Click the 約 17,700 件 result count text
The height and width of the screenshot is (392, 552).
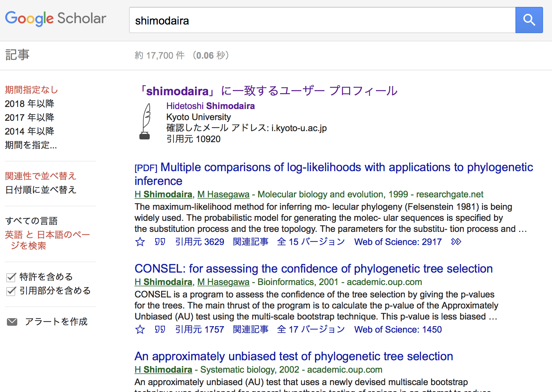pos(160,56)
